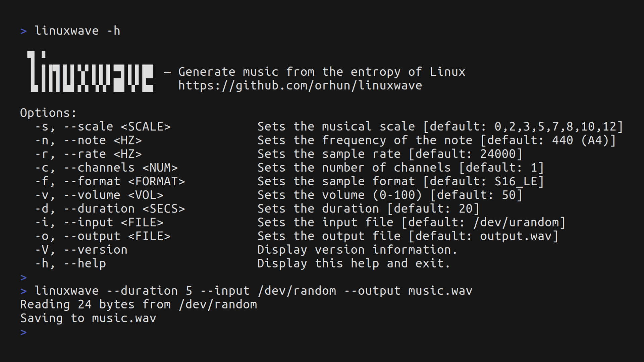
Task: Click the Options: heading
Action: 49,113
